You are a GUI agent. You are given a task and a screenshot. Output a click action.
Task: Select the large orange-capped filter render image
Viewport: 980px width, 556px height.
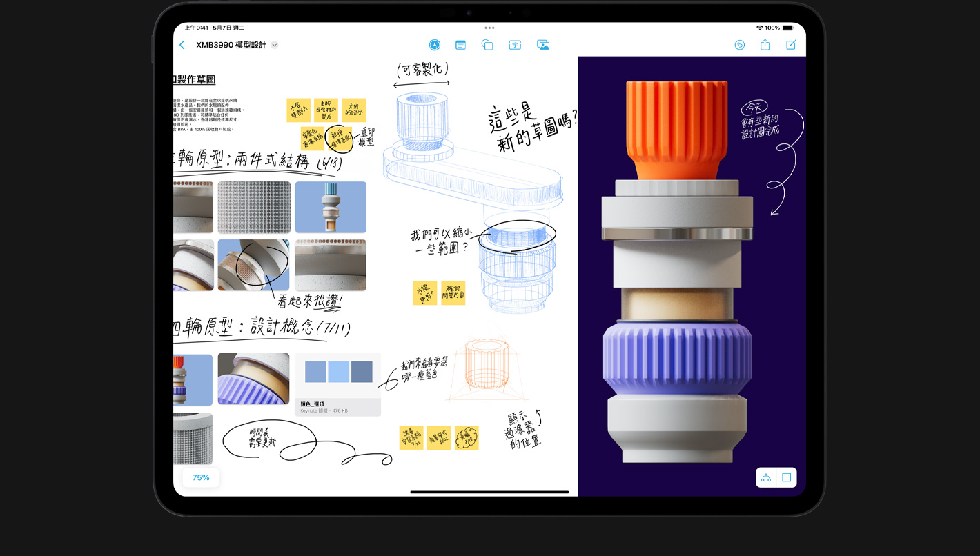click(x=676, y=272)
